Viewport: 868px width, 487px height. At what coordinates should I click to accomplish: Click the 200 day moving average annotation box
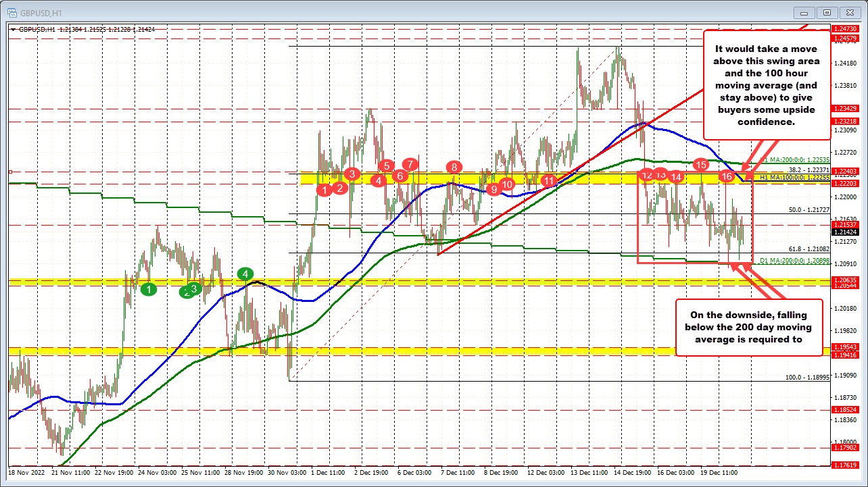point(749,328)
